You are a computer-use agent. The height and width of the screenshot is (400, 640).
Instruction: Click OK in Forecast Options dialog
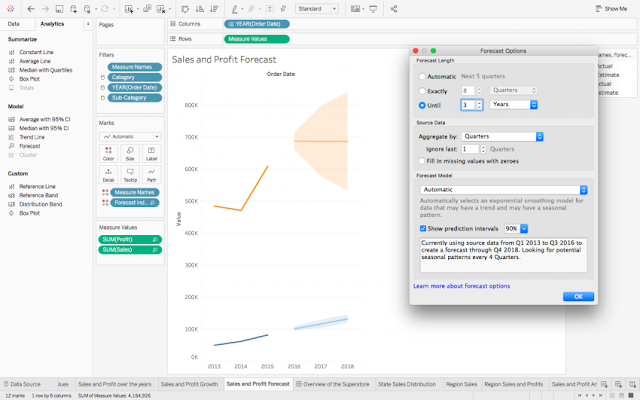[x=578, y=297]
